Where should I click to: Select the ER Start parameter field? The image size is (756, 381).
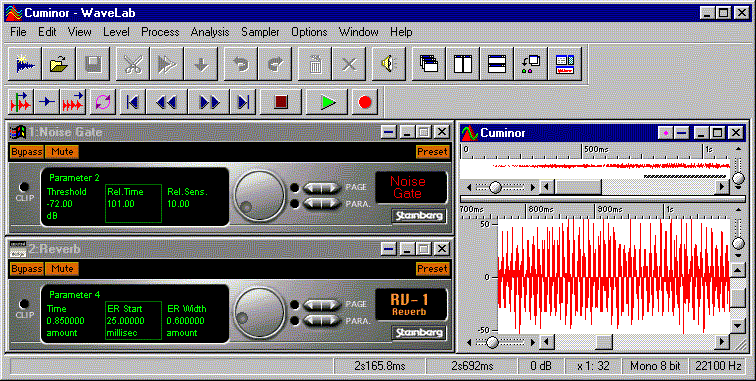(x=134, y=321)
